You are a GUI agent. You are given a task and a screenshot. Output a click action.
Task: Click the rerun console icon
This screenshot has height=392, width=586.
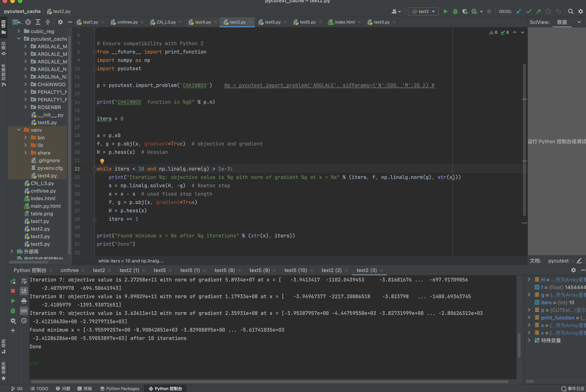13,281
